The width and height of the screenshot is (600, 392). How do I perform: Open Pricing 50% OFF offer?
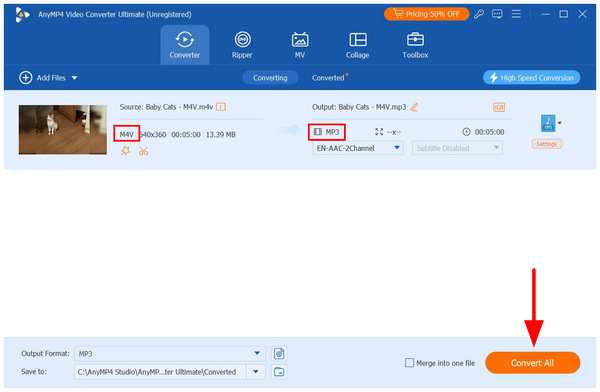[427, 14]
